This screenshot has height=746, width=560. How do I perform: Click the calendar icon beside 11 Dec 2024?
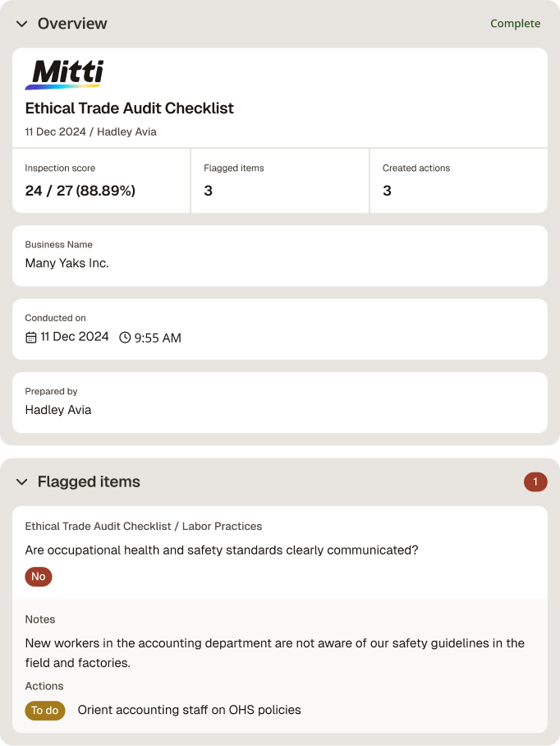[x=31, y=338]
